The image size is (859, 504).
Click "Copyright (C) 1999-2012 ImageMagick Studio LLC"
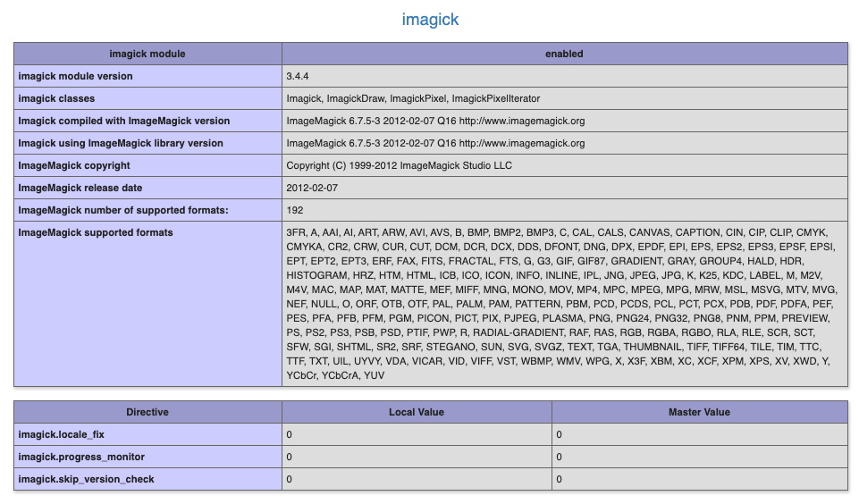pyautogui.click(x=399, y=165)
